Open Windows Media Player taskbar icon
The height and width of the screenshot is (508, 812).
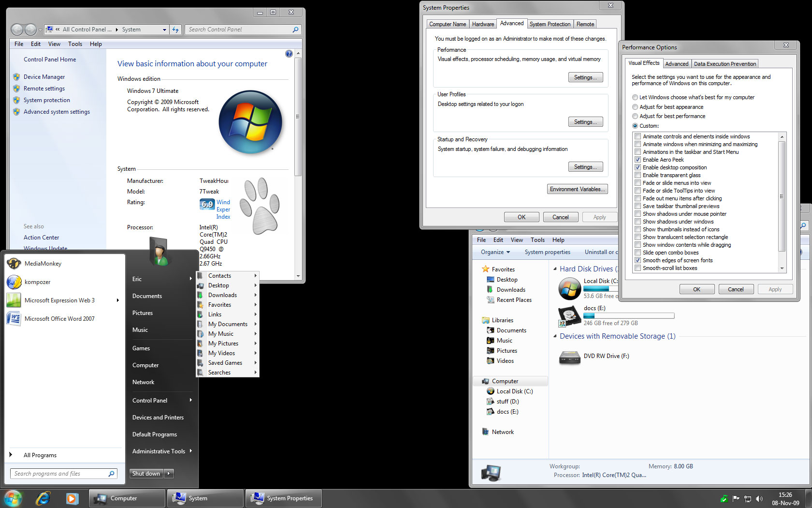pos(72,498)
